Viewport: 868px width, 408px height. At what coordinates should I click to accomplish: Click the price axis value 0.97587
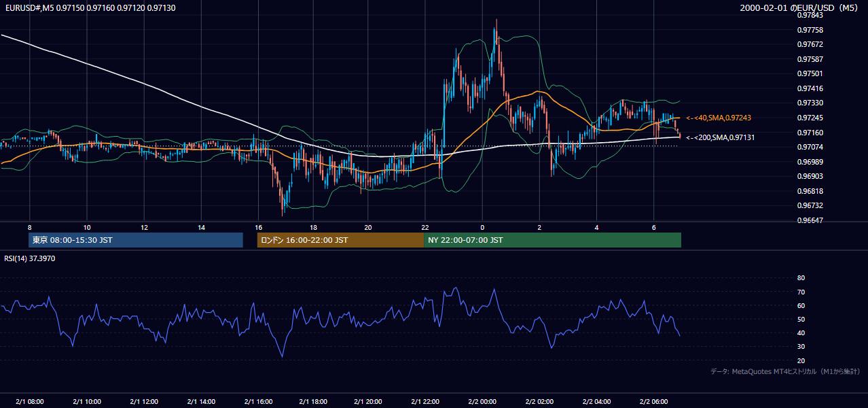[810, 59]
